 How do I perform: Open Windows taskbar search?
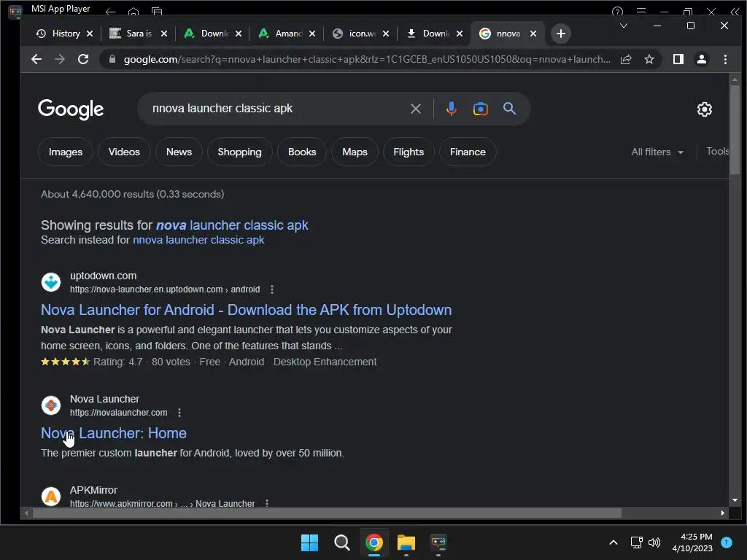341,542
